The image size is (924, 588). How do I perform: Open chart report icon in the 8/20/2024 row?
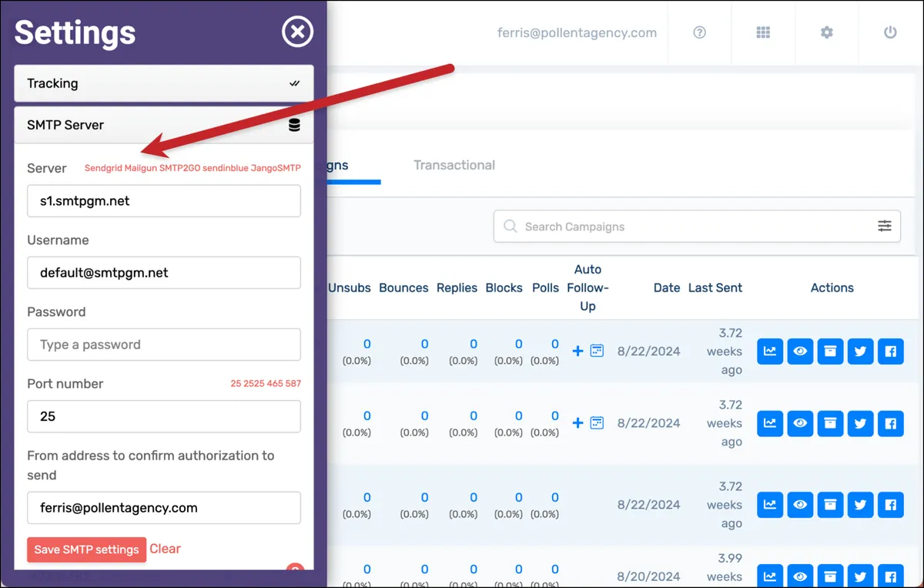770,576
